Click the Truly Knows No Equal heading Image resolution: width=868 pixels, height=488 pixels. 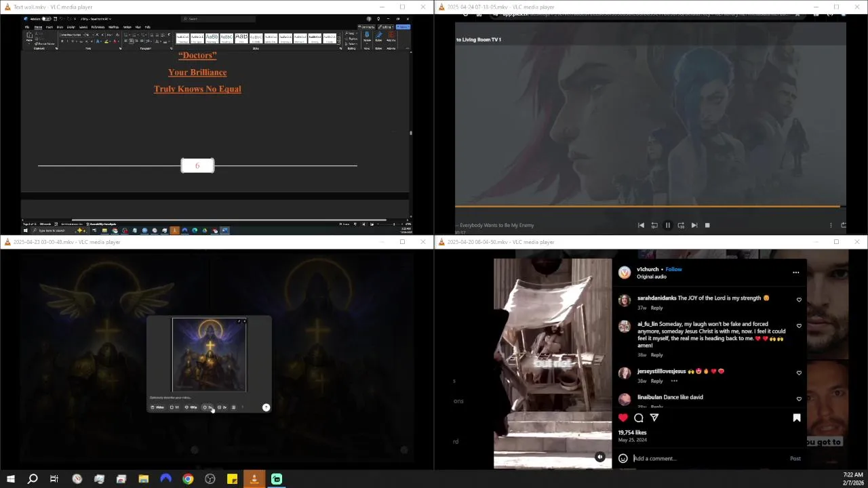click(197, 89)
